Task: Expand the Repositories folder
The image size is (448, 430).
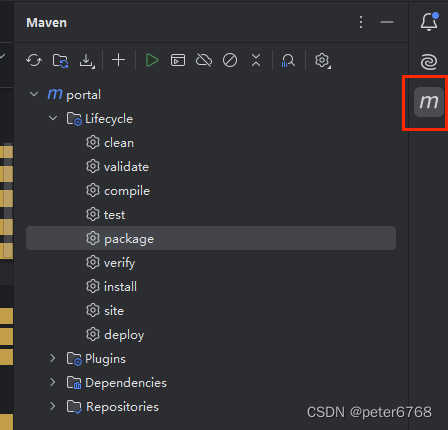Action: [53, 406]
